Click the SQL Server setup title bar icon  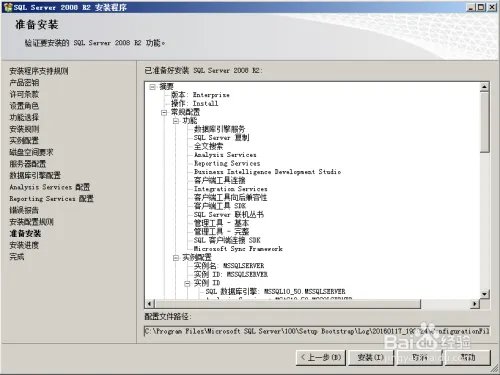click(7, 7)
